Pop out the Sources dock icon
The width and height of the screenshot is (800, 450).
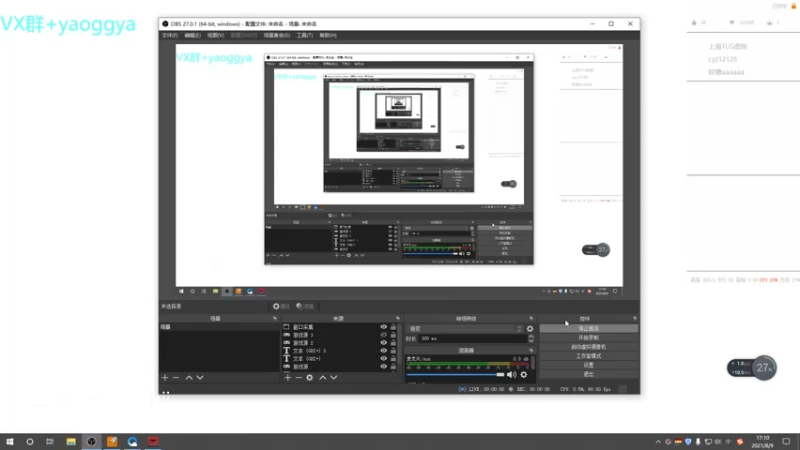(x=398, y=318)
